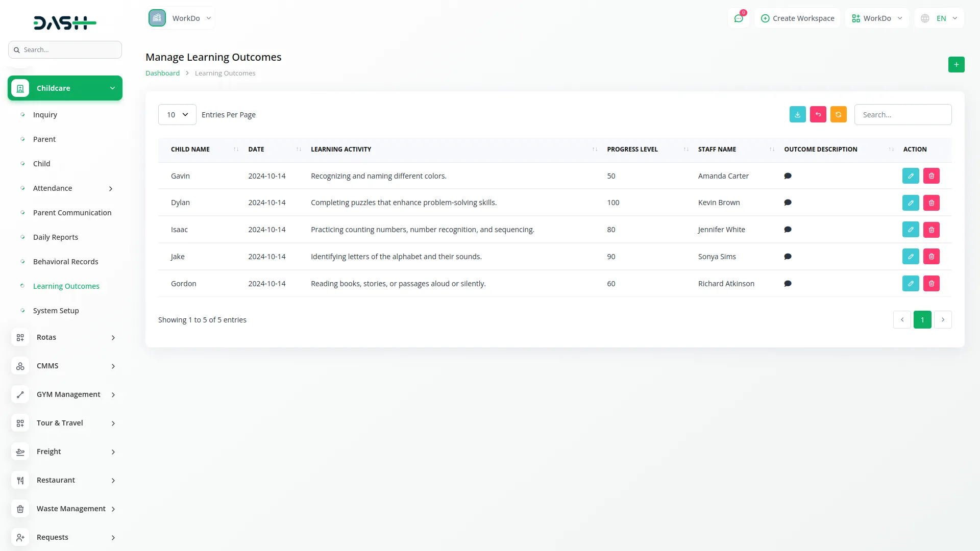The width and height of the screenshot is (980, 551).
Task: Click the orange refresh icon
Action: 838,115
